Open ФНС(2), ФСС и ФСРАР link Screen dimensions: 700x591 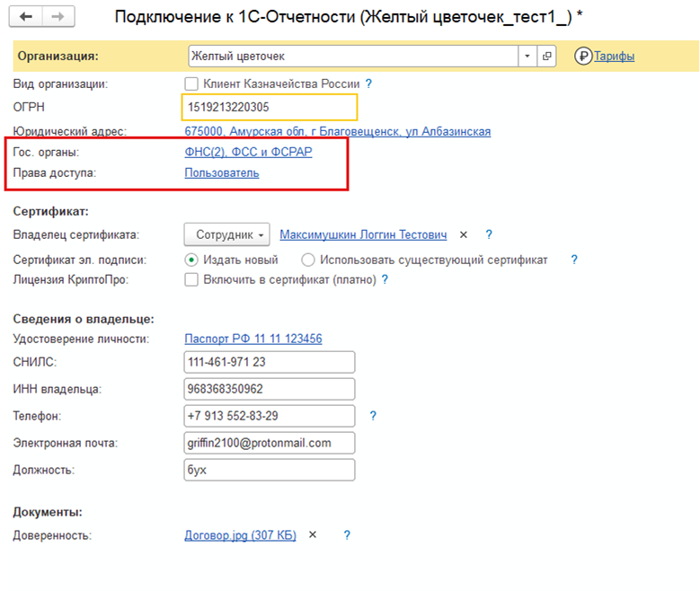(x=248, y=152)
